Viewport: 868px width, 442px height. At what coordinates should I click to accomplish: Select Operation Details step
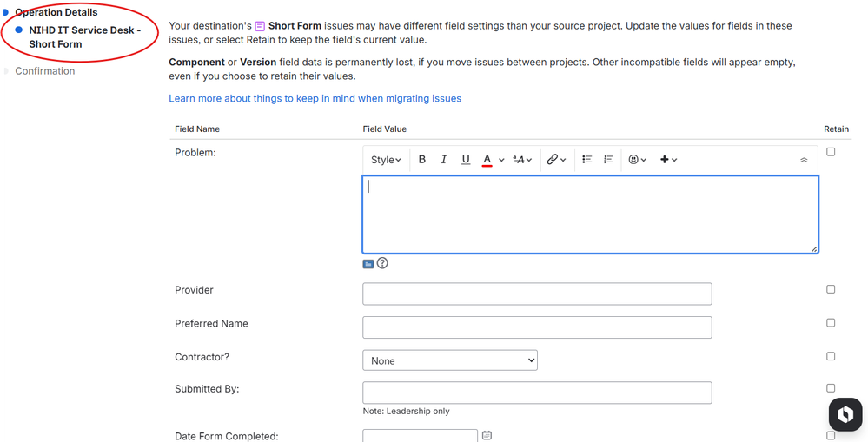pos(56,12)
